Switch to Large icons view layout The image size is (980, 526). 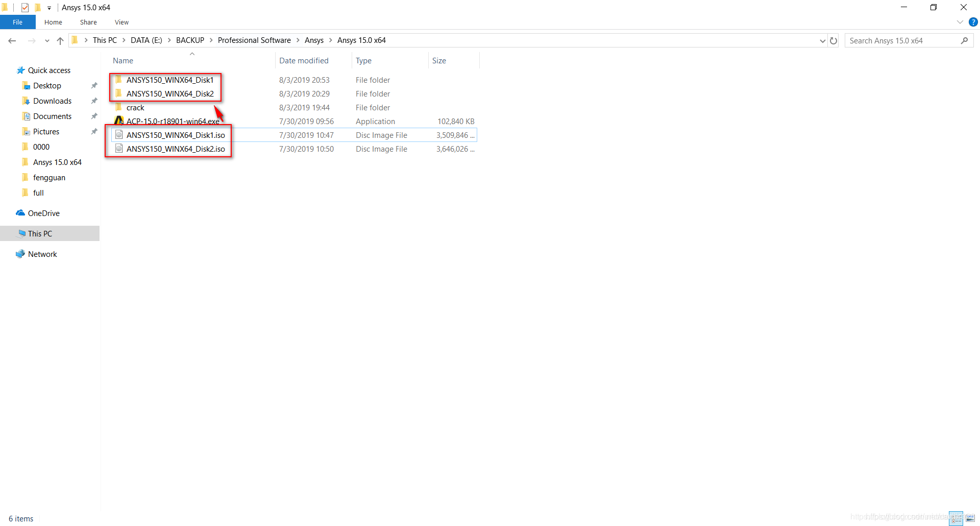pos(970,518)
